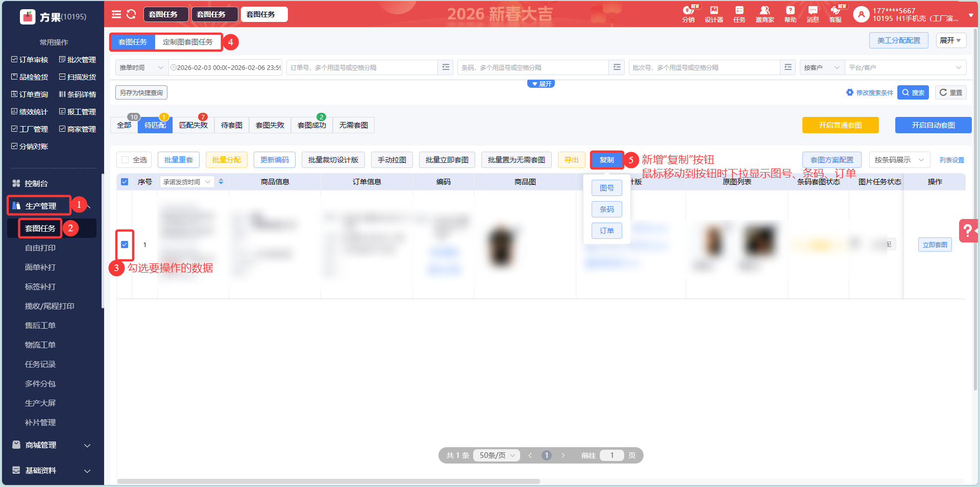
Task: Expand the 商城管理 sidebar section
Action: (x=52, y=445)
